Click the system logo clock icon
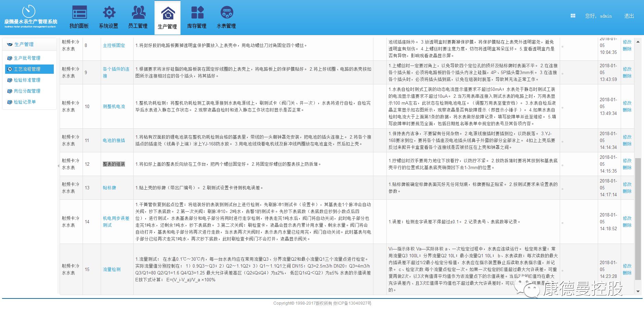Viewport: 644px width, 317px height. (x=29, y=11)
